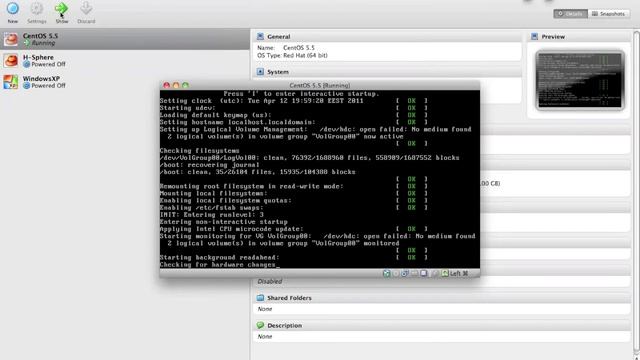Viewport: 640px width, 360px height.
Task: Click 'None' under Shared Folders
Action: [264, 309]
